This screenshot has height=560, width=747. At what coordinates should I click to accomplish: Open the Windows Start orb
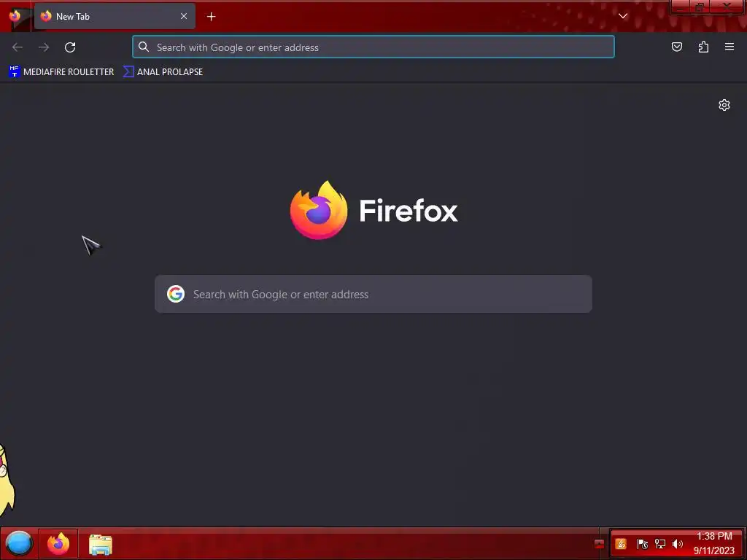pyautogui.click(x=19, y=543)
